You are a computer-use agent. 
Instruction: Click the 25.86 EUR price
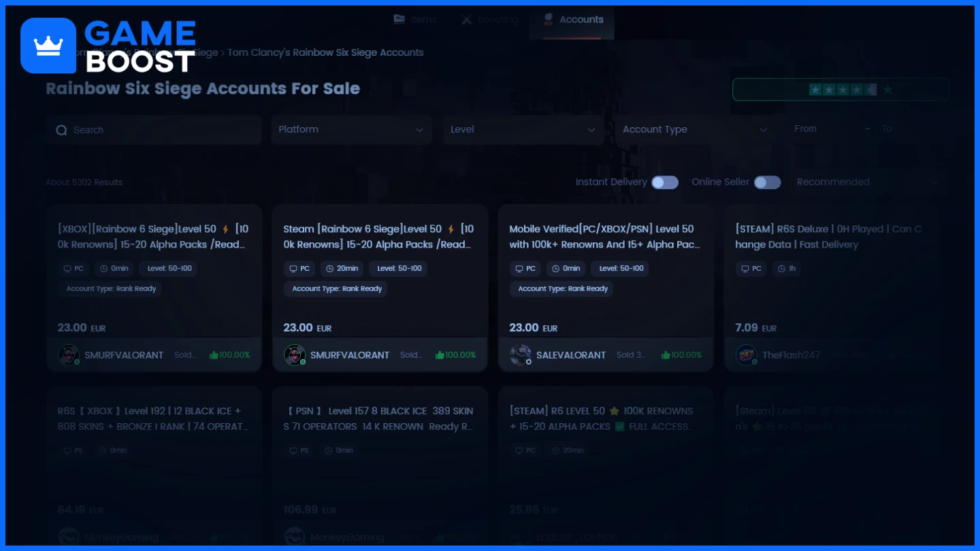click(x=534, y=510)
